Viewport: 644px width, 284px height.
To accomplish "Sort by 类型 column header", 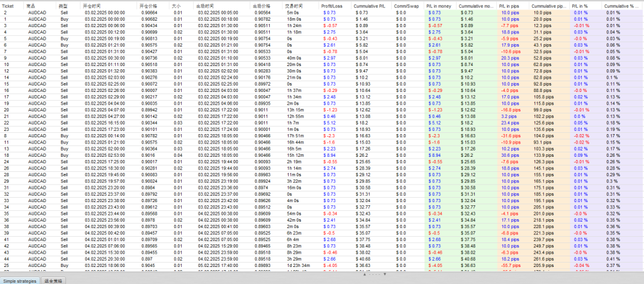I will (63, 5).
